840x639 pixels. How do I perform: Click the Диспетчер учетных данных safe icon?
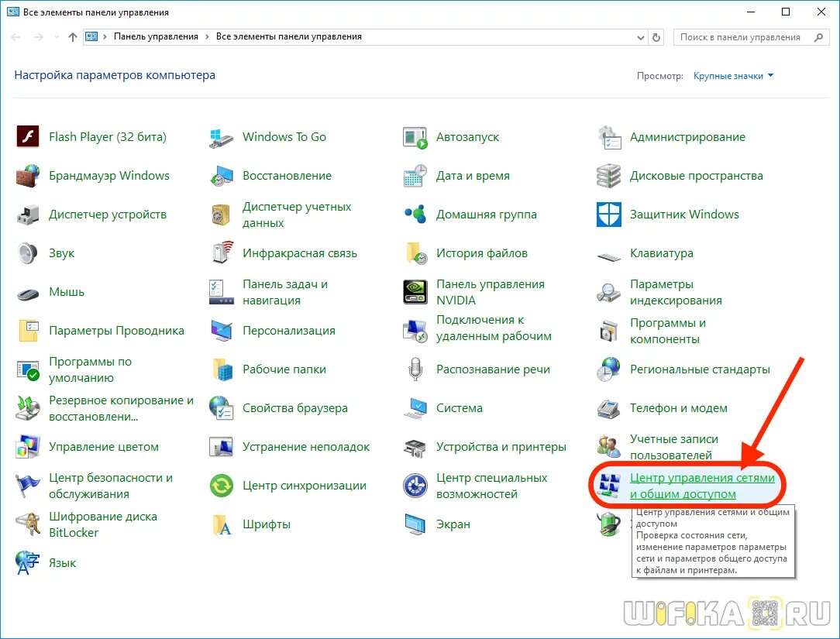tap(222, 215)
